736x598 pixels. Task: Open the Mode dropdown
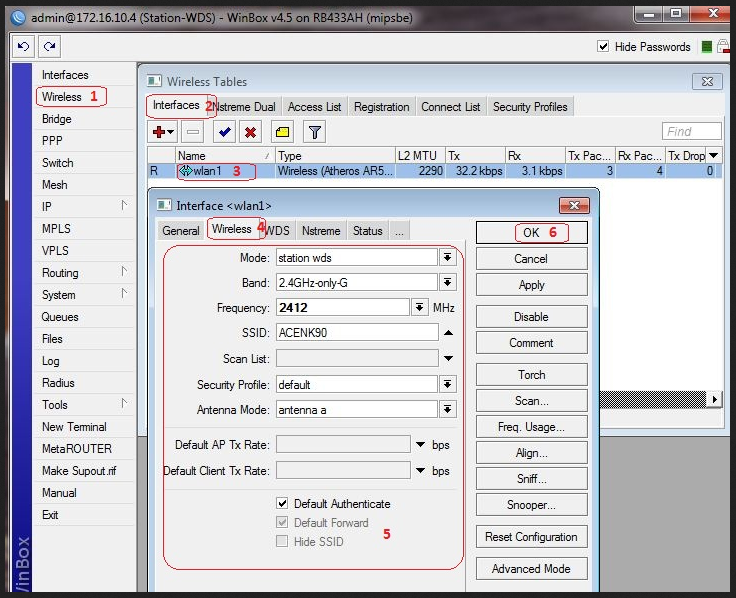[x=448, y=257]
